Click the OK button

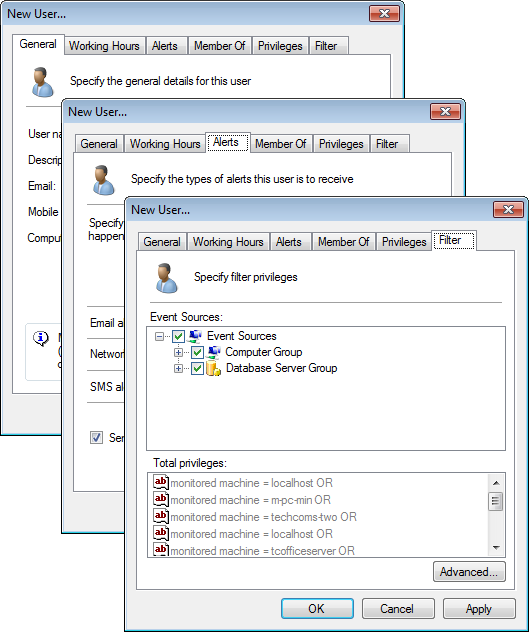pyautogui.click(x=317, y=609)
